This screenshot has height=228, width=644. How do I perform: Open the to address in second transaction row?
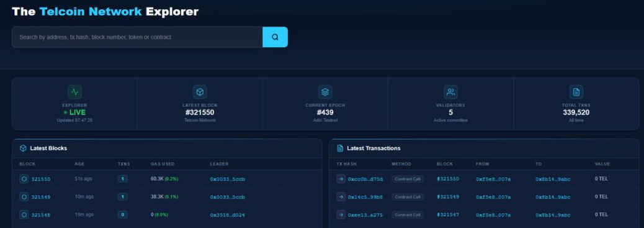point(553,197)
